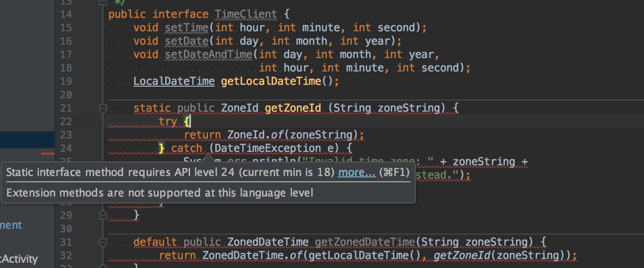Click the ZoneId.of call on line 23

pyautogui.click(x=251, y=134)
